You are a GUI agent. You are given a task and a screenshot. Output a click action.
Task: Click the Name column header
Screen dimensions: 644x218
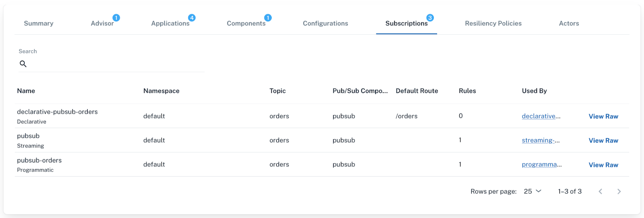pyautogui.click(x=26, y=91)
